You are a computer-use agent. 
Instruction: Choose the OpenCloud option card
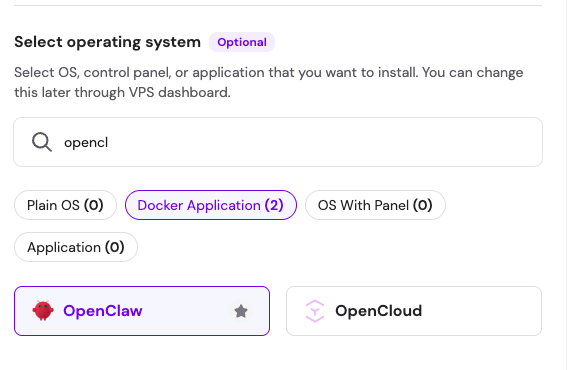pos(414,311)
